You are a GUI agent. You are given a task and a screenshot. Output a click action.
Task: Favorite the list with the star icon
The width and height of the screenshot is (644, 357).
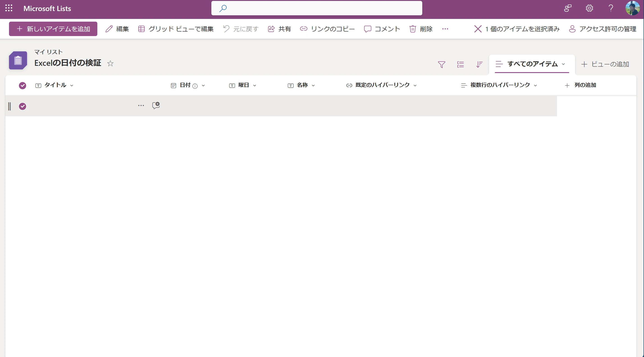point(110,64)
